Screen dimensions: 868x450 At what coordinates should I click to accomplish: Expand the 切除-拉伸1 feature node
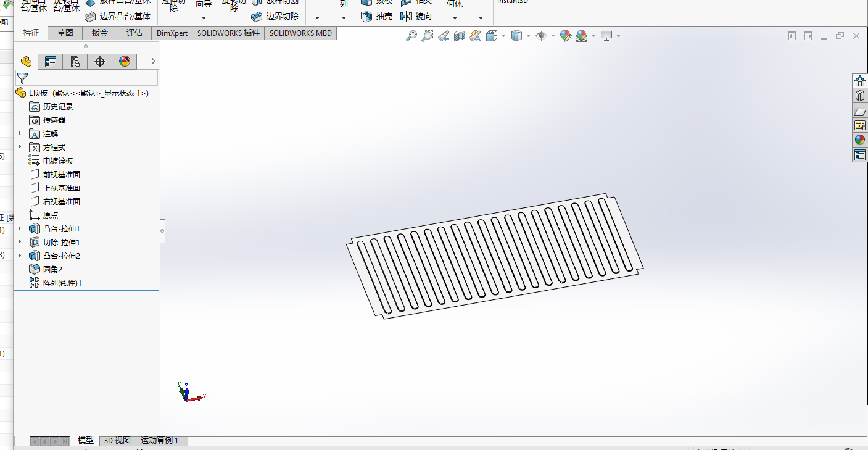[x=20, y=242]
